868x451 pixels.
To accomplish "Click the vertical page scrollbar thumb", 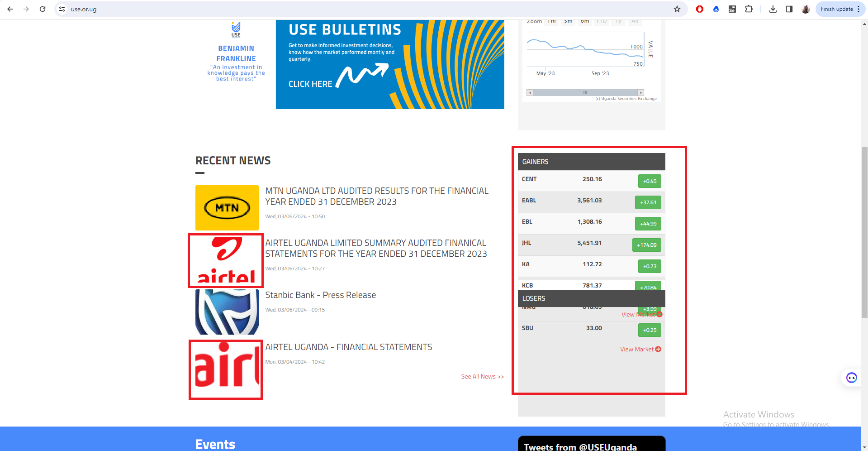I will pos(864,232).
